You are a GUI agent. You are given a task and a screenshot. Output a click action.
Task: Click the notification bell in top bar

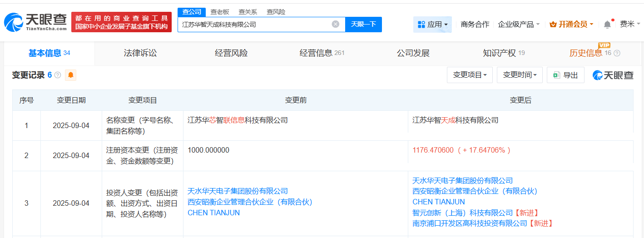click(607, 25)
